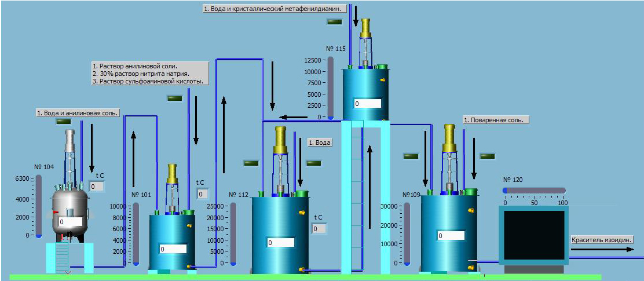
Task: Click the bottom yellow outlet valve on tank №109
Action: [x=471, y=268]
